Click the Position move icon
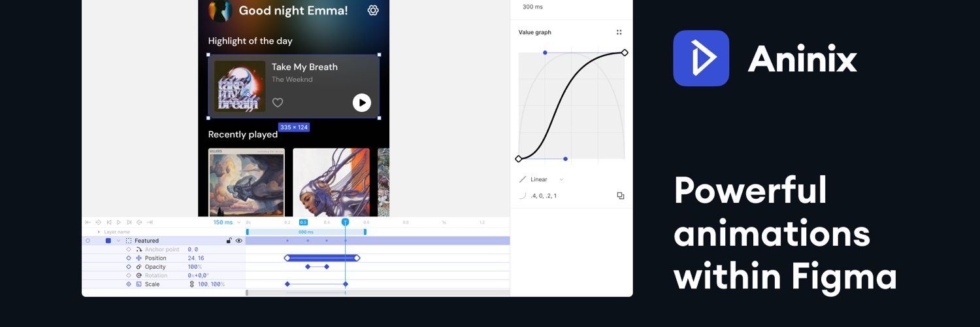This screenshot has width=980, height=327. 139,258
